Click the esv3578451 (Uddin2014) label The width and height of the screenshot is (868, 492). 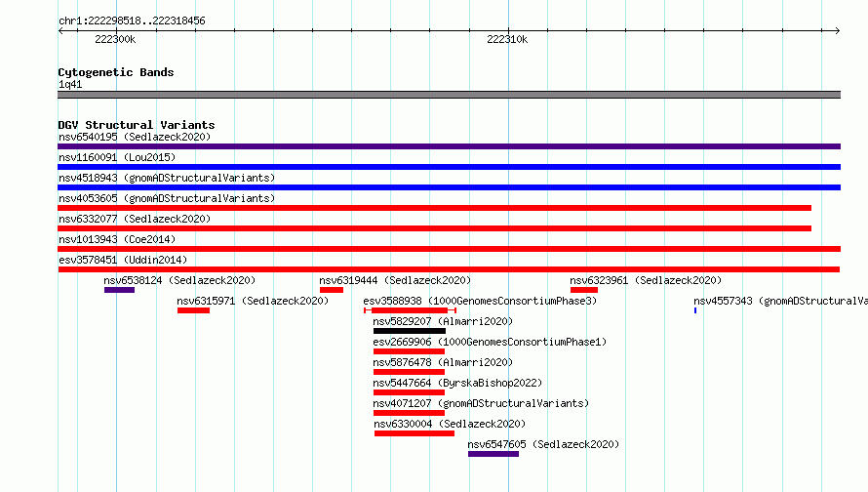(123, 260)
